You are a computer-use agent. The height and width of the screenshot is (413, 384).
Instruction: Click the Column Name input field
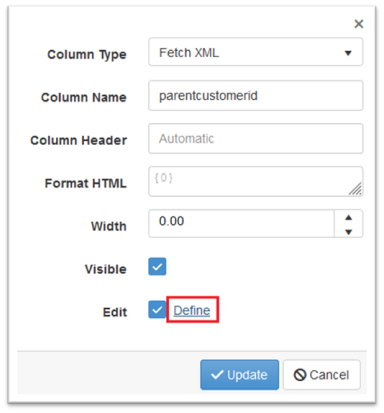click(256, 95)
